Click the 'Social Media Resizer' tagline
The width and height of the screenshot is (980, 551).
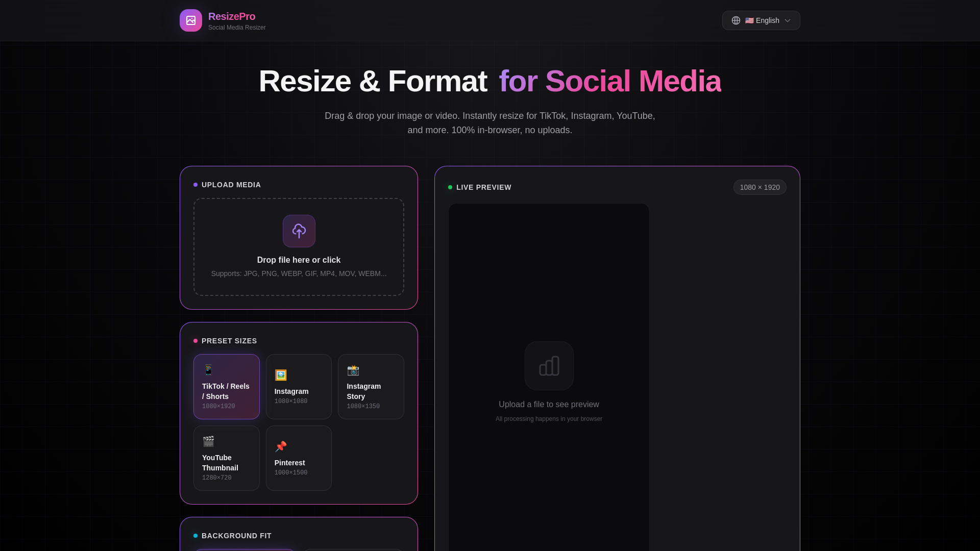coord(237,28)
